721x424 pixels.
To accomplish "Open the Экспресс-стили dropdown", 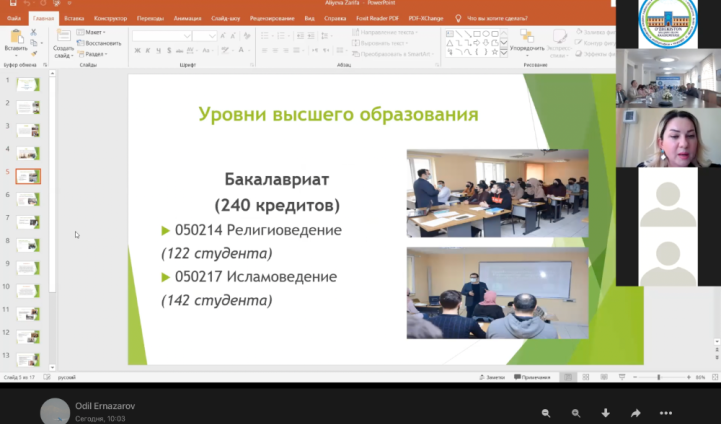I will click(560, 44).
